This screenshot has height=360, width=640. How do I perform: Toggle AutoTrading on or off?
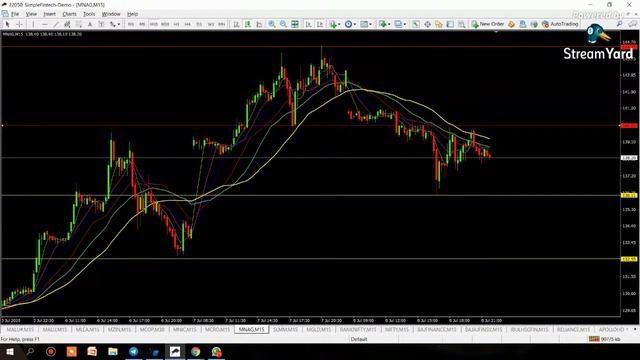click(560, 24)
